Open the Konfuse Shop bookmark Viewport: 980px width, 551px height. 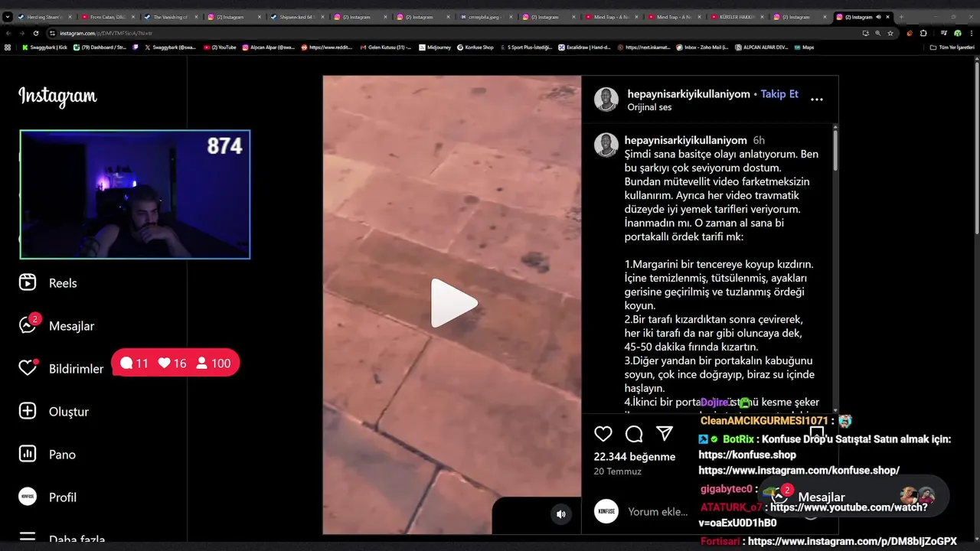coord(475,47)
